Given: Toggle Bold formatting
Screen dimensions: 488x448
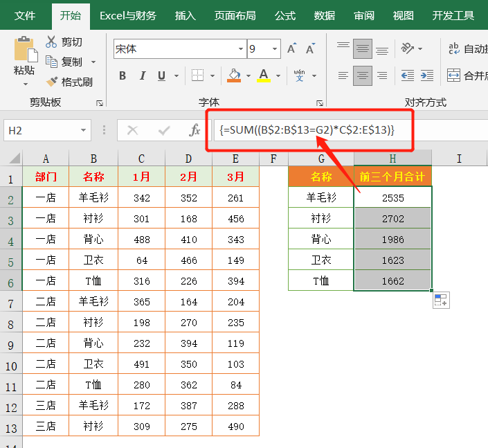Looking at the screenshot, I should tap(123, 75).
